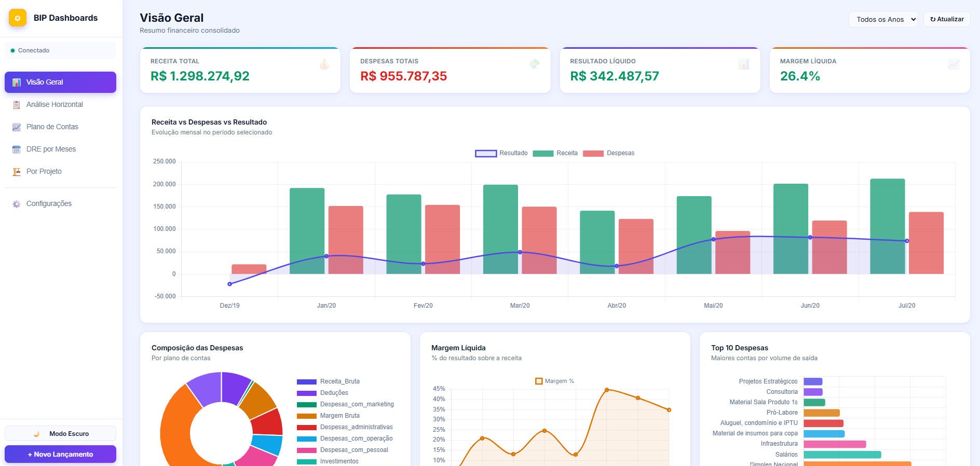
Task: Click the Dez/19 red Despesas bar
Action: (249, 269)
